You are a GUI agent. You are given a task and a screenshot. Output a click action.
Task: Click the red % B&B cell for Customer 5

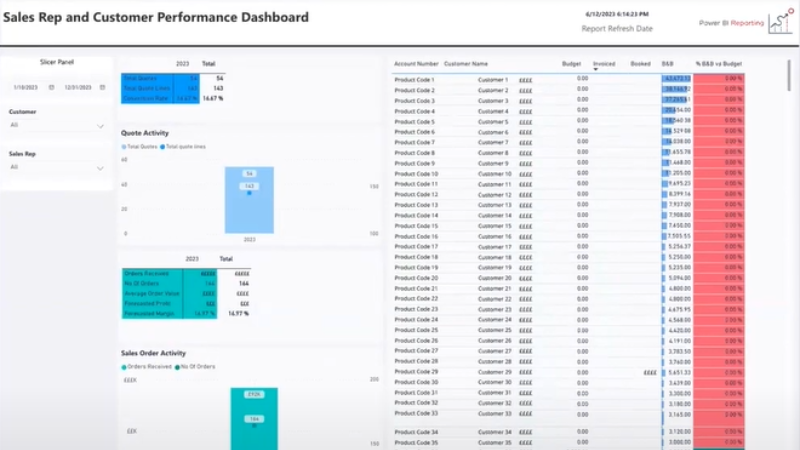[x=718, y=121]
